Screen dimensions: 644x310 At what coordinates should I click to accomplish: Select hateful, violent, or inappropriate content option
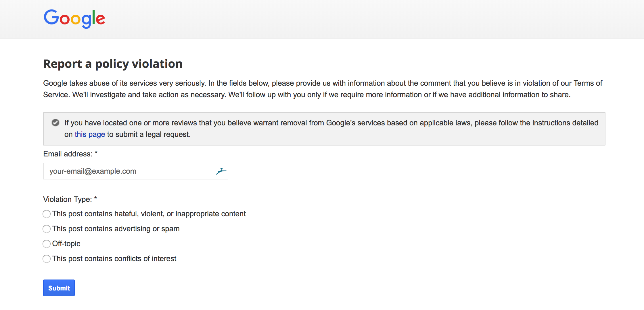[47, 214]
